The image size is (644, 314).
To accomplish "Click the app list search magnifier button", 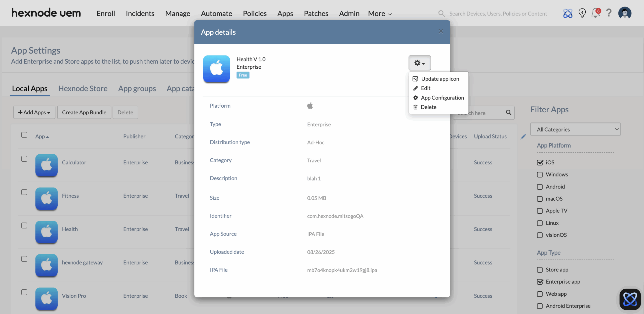I will click(508, 113).
